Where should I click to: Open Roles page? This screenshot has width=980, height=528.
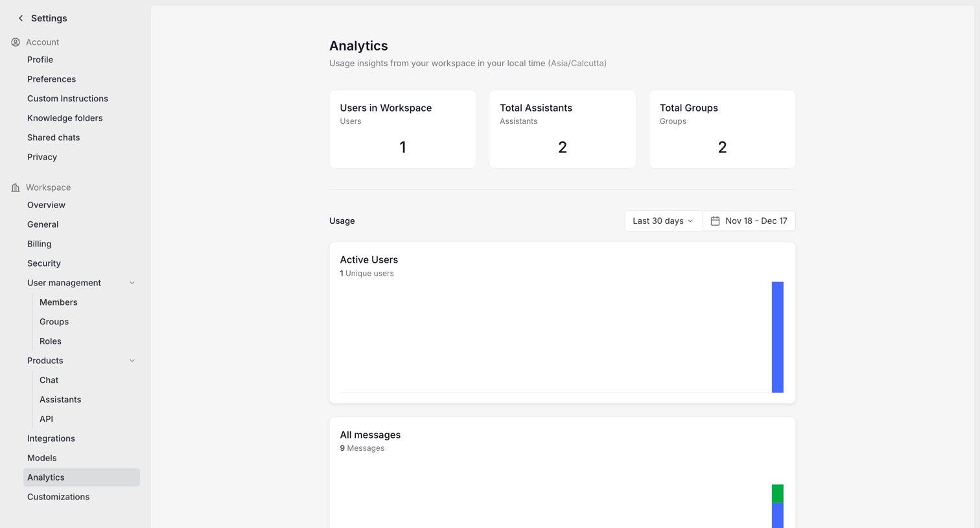(51, 341)
